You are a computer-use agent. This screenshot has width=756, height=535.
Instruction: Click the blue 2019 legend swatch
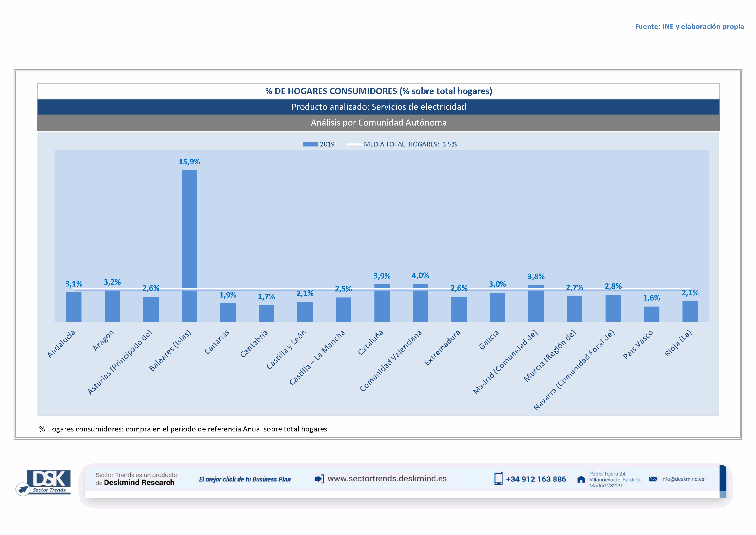tap(310, 144)
